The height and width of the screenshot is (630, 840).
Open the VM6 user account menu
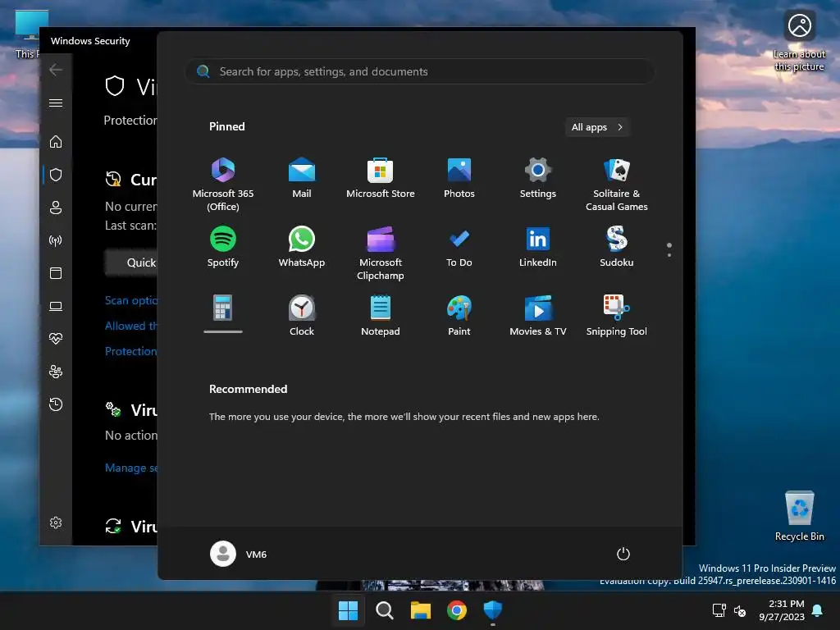point(239,554)
